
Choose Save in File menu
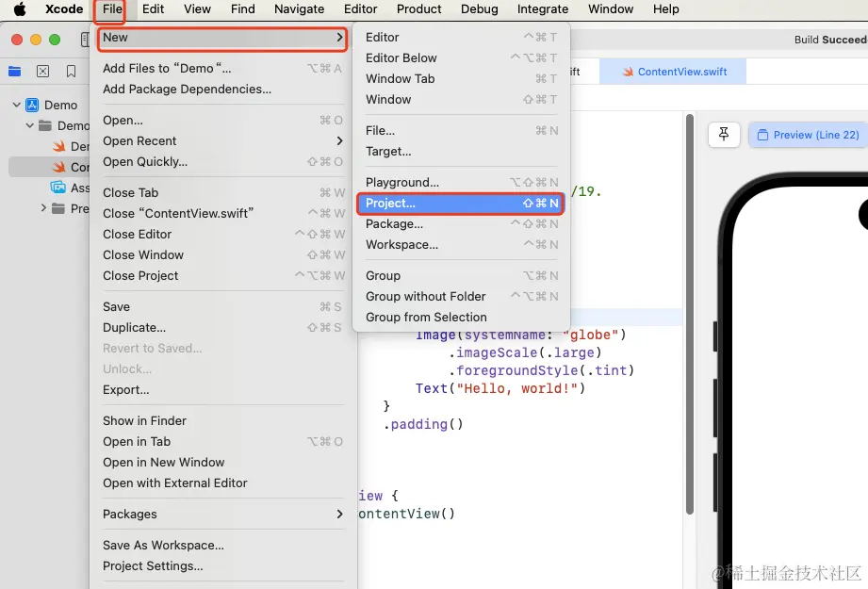[222, 306]
